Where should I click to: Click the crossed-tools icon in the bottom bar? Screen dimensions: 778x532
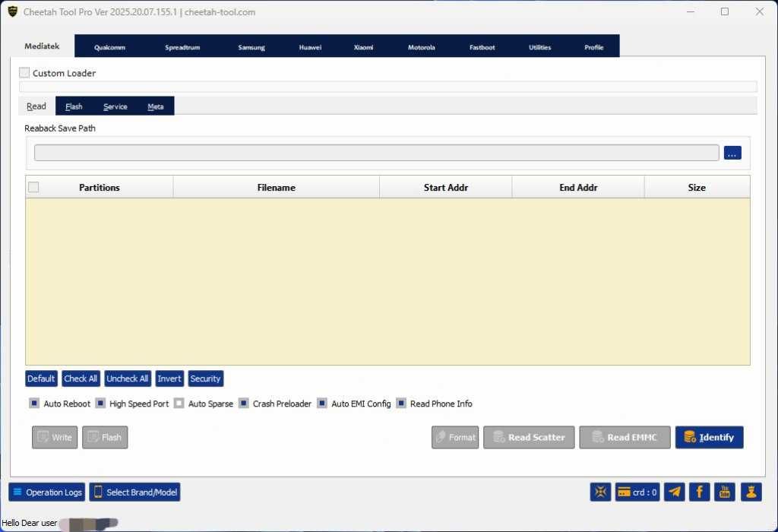(x=600, y=492)
